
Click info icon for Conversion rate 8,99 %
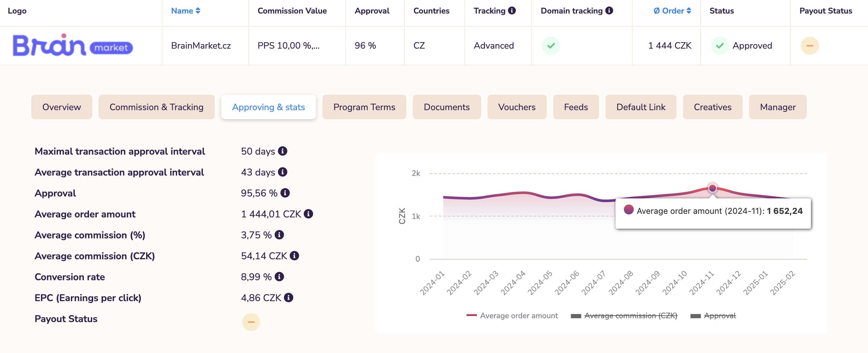(x=279, y=277)
